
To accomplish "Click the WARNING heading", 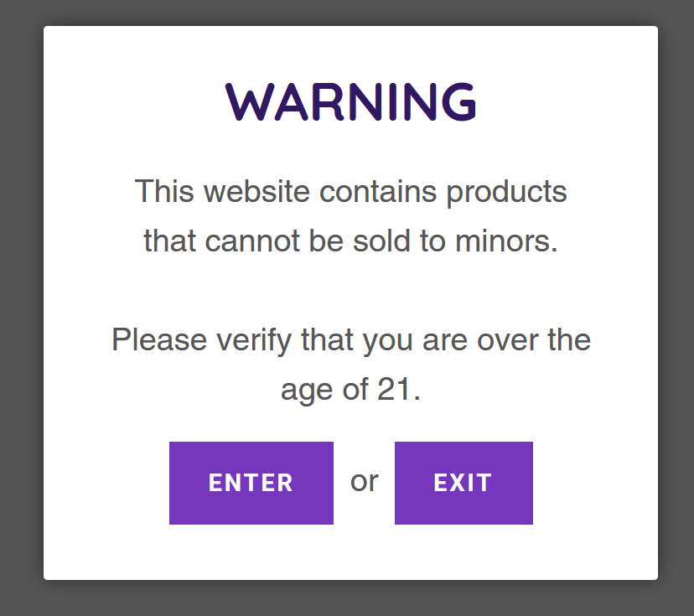I will 350,102.
